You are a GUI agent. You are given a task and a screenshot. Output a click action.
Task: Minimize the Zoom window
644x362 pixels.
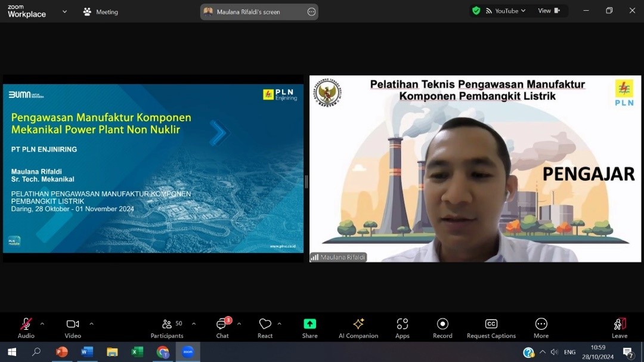586,11
